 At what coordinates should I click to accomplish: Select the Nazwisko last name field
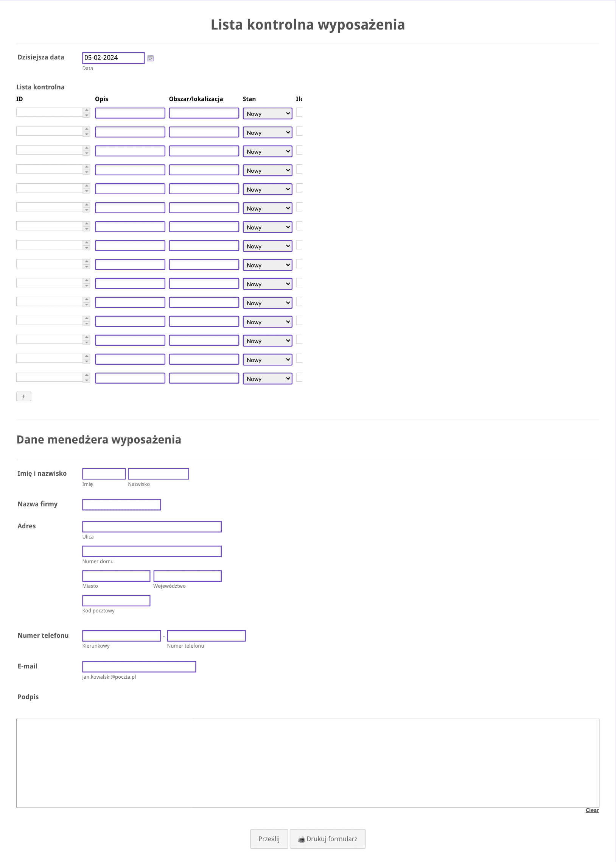(158, 474)
